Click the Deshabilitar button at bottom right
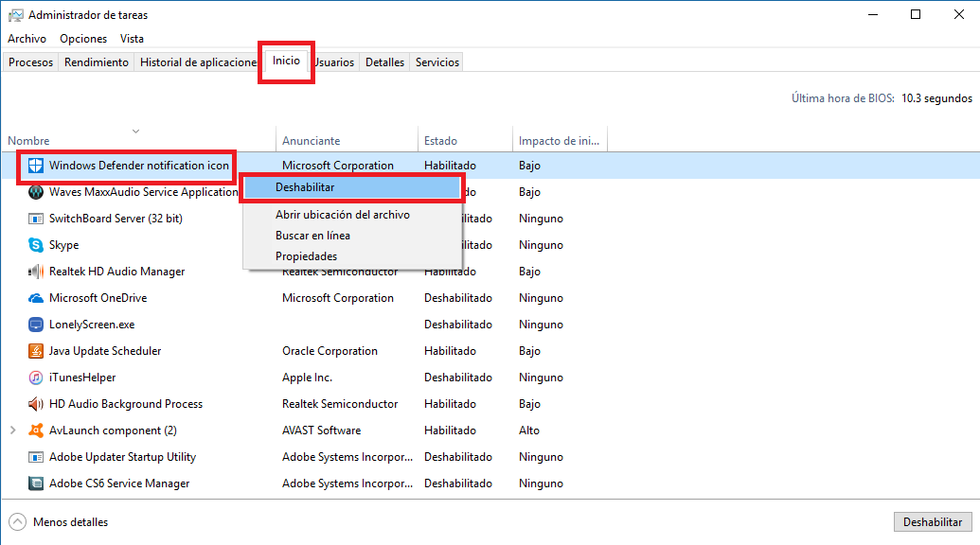Screen dimensions: 980x545 click(933, 522)
